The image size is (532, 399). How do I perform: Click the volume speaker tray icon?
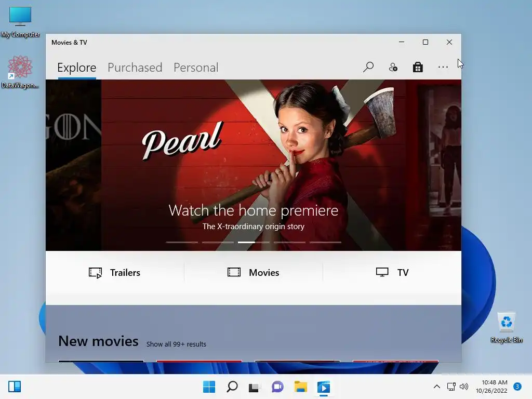[x=464, y=387]
